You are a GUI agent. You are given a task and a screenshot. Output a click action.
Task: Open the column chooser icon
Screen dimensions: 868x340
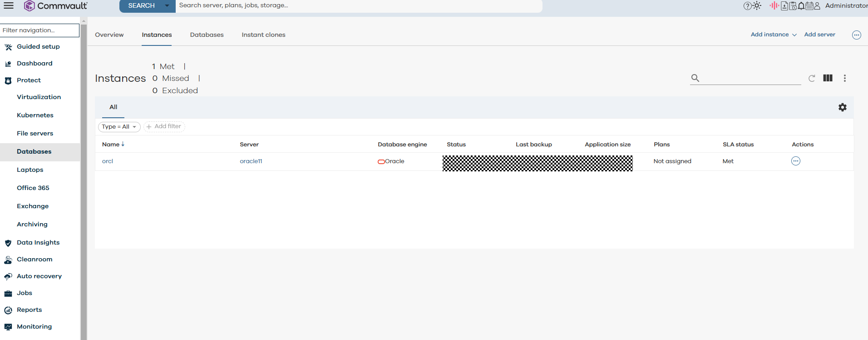[x=828, y=78]
